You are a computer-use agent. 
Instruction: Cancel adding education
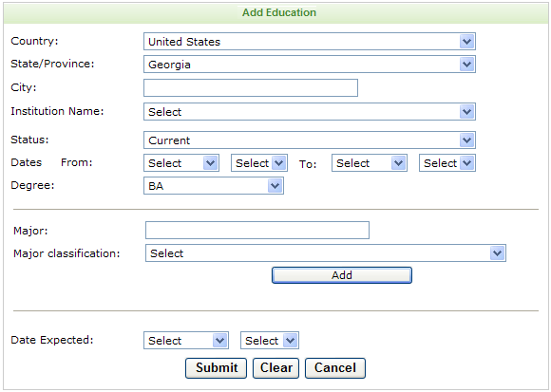tap(335, 368)
